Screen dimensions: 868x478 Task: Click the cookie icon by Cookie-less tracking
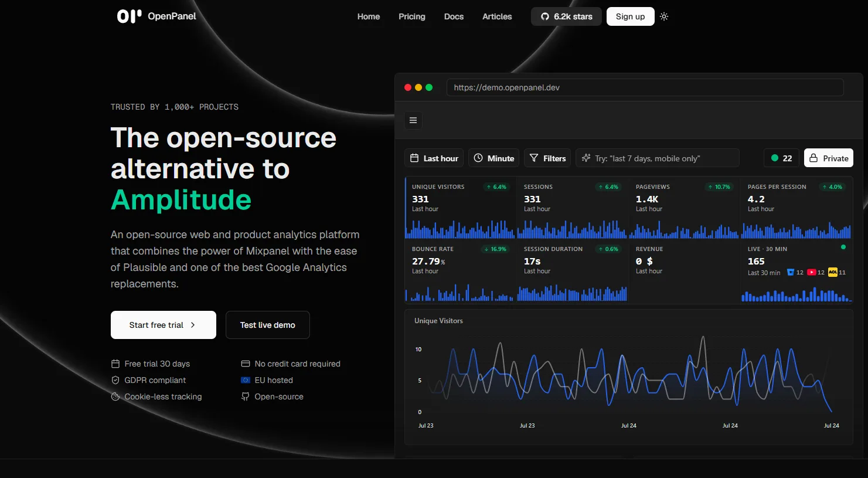tap(115, 396)
